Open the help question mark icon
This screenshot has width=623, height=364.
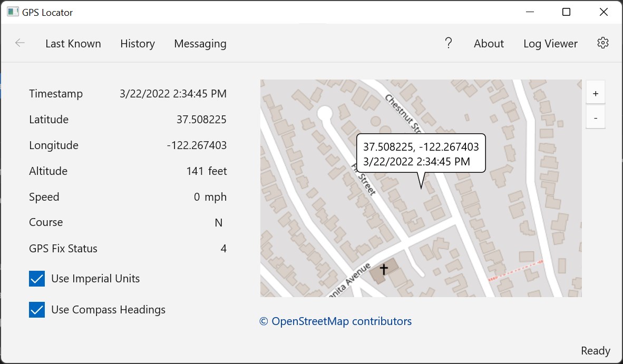[449, 43]
